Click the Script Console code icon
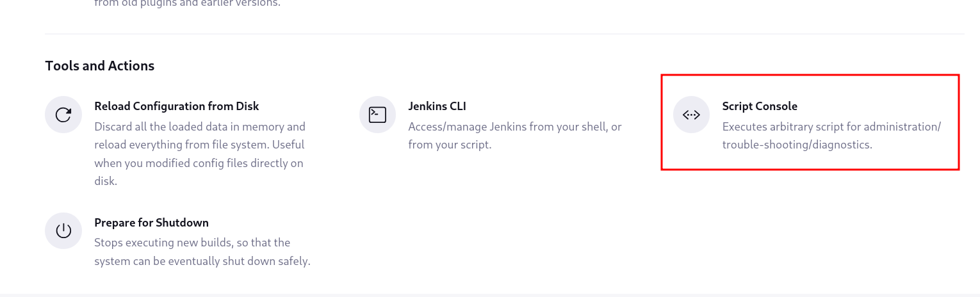Viewport: 980px width, 297px height. pyautogui.click(x=692, y=115)
